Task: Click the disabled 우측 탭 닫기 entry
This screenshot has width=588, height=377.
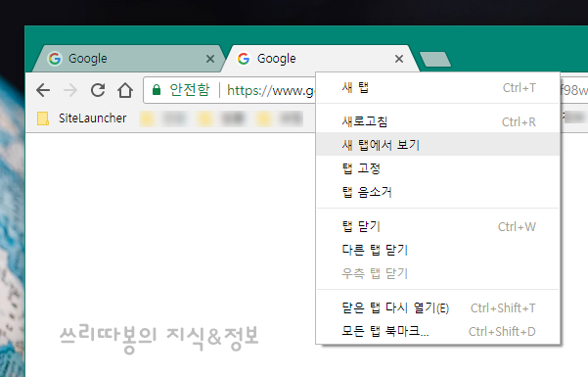Action: 437,273
